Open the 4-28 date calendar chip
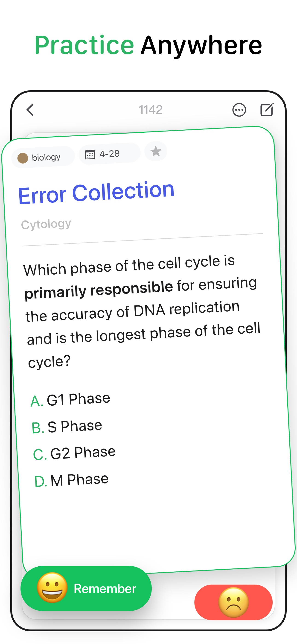 [x=110, y=154]
